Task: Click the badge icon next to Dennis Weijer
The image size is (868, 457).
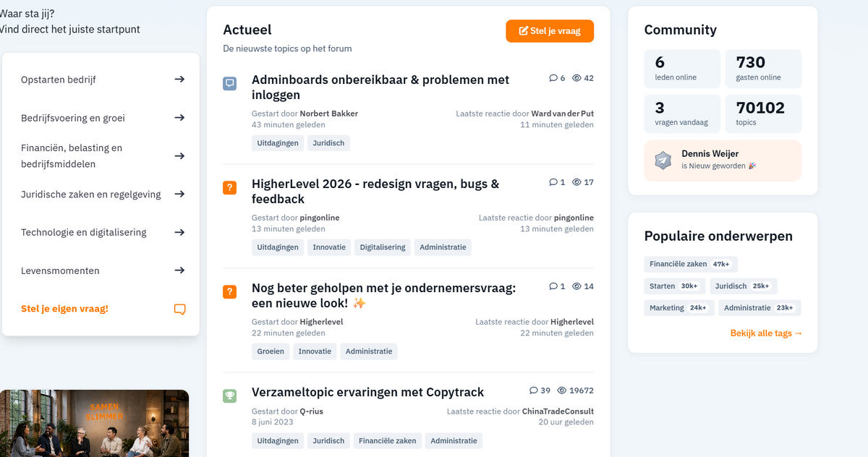Action: pyautogui.click(x=663, y=160)
